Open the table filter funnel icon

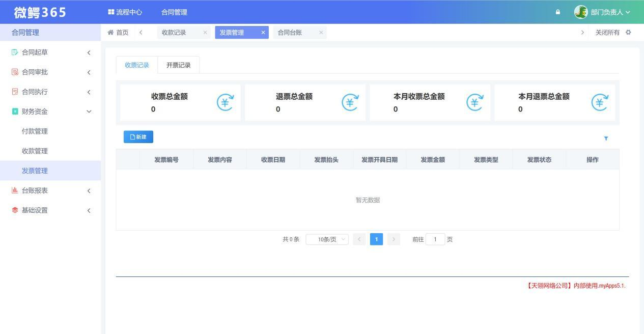606,138
